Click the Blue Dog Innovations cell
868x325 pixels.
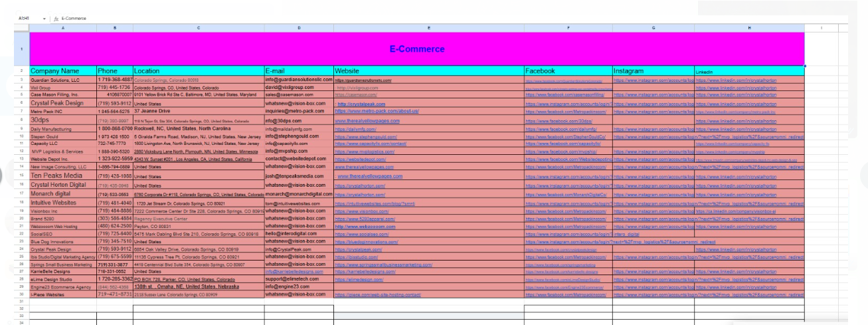(63, 241)
